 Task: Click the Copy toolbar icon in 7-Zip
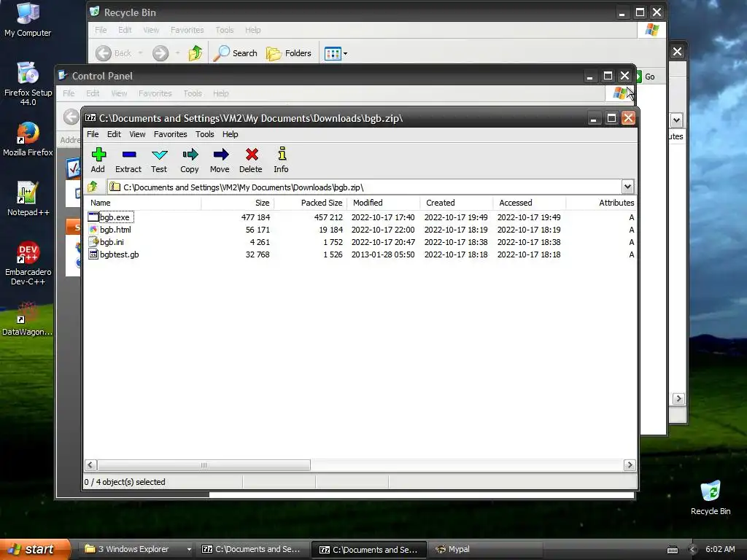click(190, 160)
